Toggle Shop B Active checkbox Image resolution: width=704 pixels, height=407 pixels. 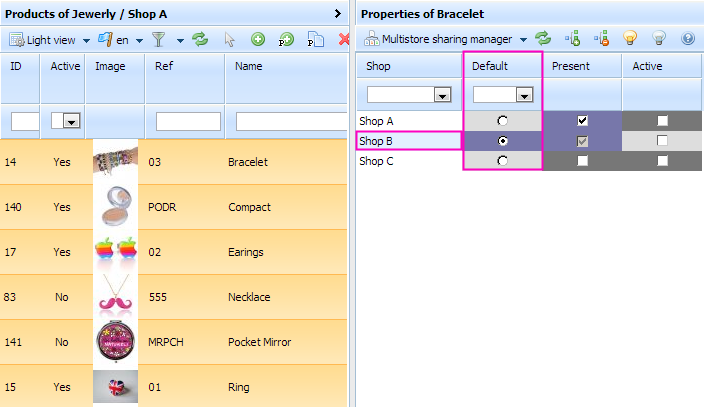tap(662, 141)
